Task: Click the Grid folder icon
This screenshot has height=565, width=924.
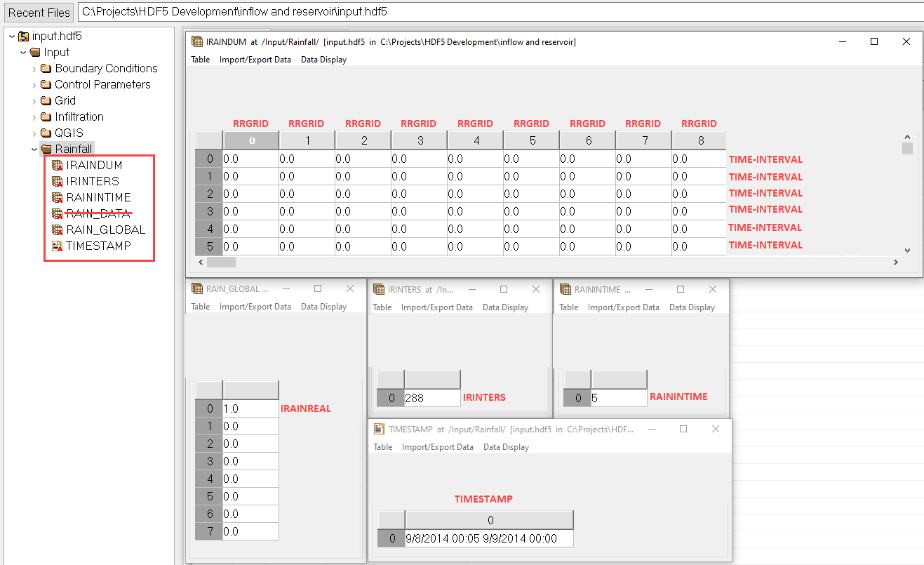Action: pos(46,101)
